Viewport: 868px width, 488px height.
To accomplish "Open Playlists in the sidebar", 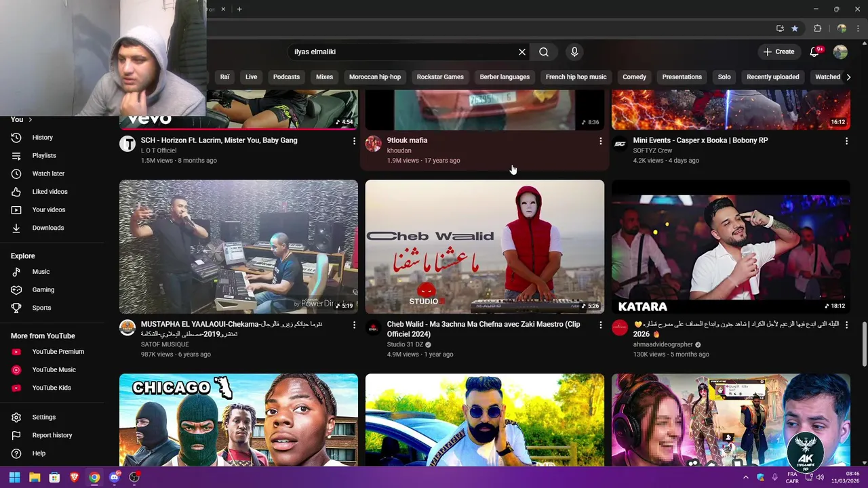I will (x=44, y=155).
